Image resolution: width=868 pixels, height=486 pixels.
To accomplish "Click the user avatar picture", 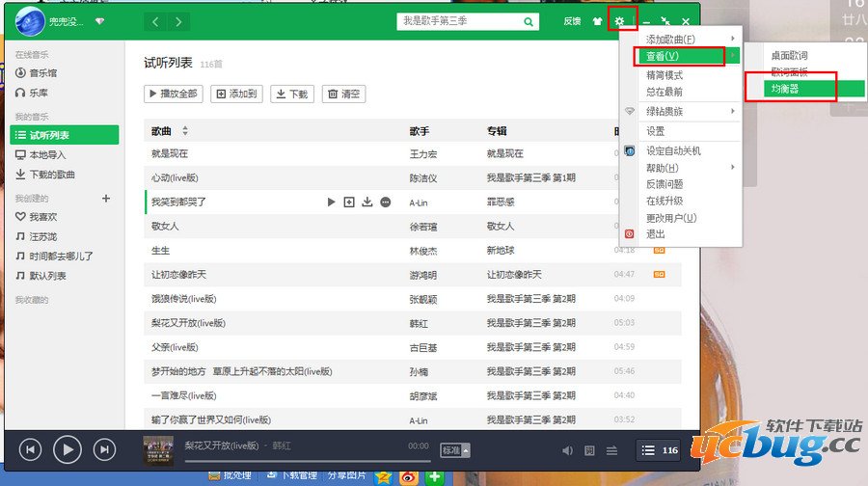I will click(x=30, y=21).
